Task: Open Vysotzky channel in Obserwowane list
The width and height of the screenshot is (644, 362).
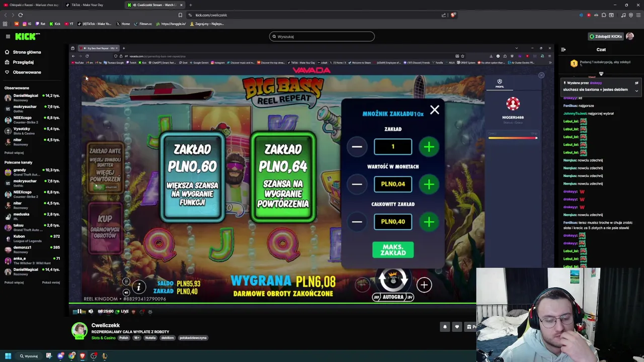Action: (x=32, y=131)
